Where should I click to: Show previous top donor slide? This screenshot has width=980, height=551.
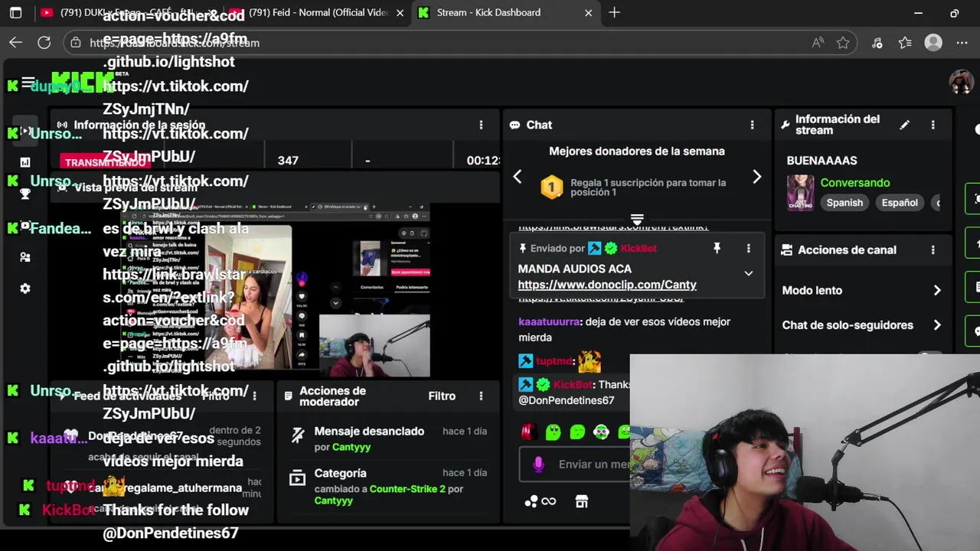point(518,177)
